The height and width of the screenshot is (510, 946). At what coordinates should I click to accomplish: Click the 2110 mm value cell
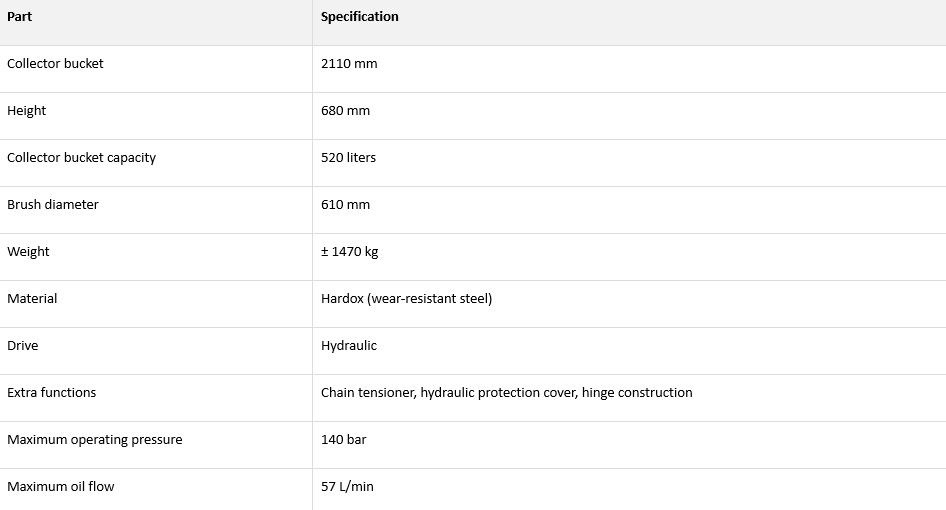point(349,63)
